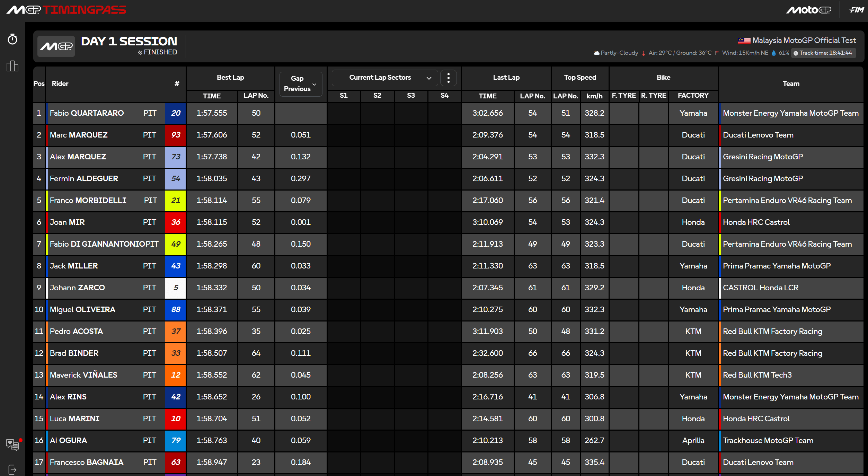Click the MotoGP logo in top right
The height and width of the screenshot is (476, 868).
[x=808, y=10]
